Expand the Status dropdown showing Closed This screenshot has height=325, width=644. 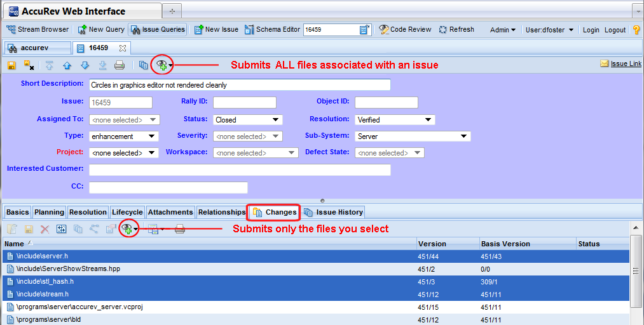coord(248,119)
